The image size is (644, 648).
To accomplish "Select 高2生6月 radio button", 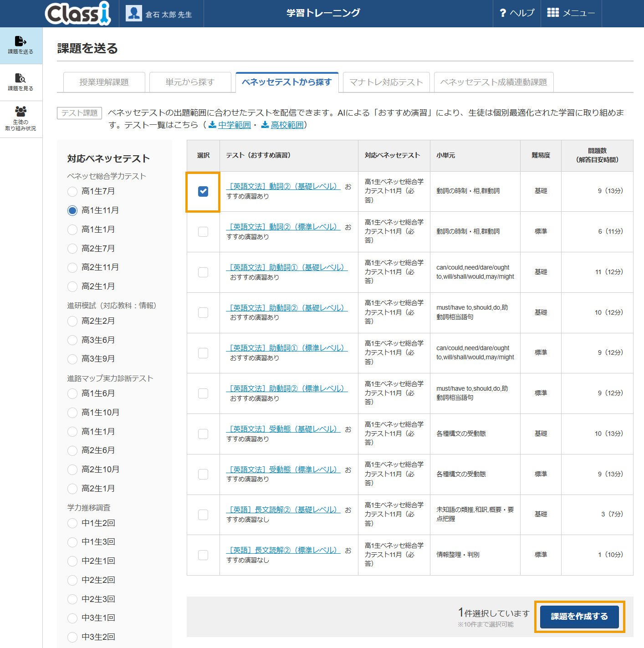I will pos(72,451).
